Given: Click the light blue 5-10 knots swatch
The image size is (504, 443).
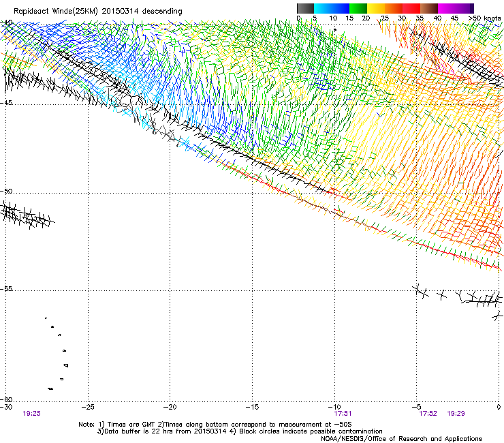Looking at the screenshot, I should pos(323,8).
